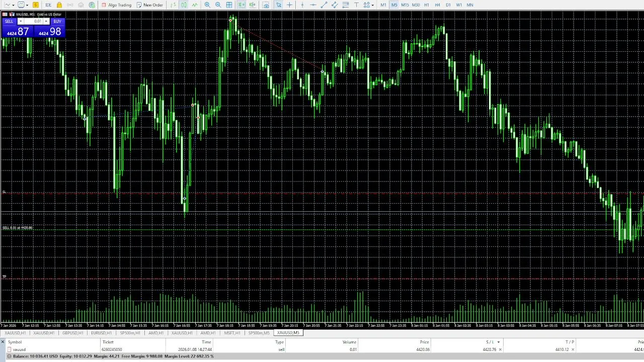The width and height of the screenshot is (644, 362).
Task: Click the New Order toolbar button
Action: click(x=150, y=5)
